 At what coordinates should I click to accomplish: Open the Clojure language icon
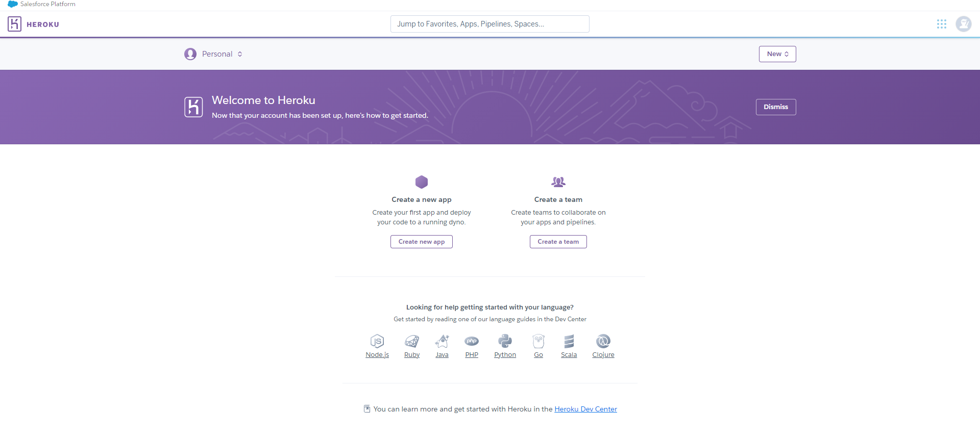click(x=603, y=341)
